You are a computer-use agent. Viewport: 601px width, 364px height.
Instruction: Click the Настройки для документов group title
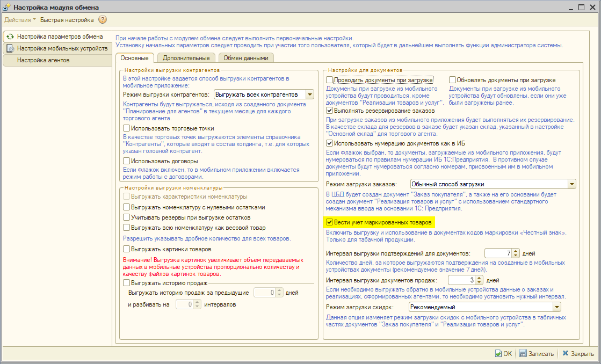[365, 70]
